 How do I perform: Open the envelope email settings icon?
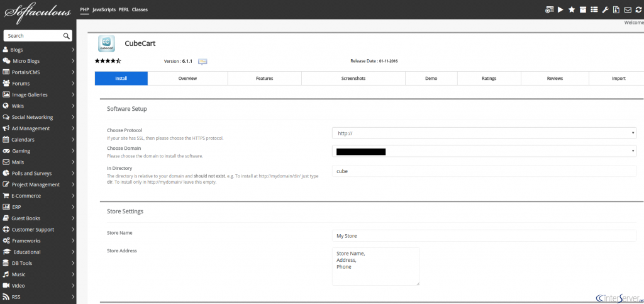(628, 10)
